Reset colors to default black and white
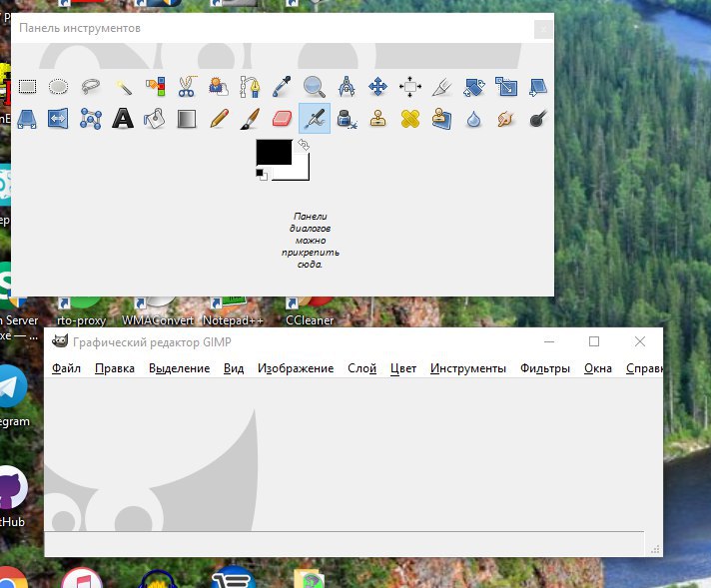The image size is (711, 588). [262, 174]
